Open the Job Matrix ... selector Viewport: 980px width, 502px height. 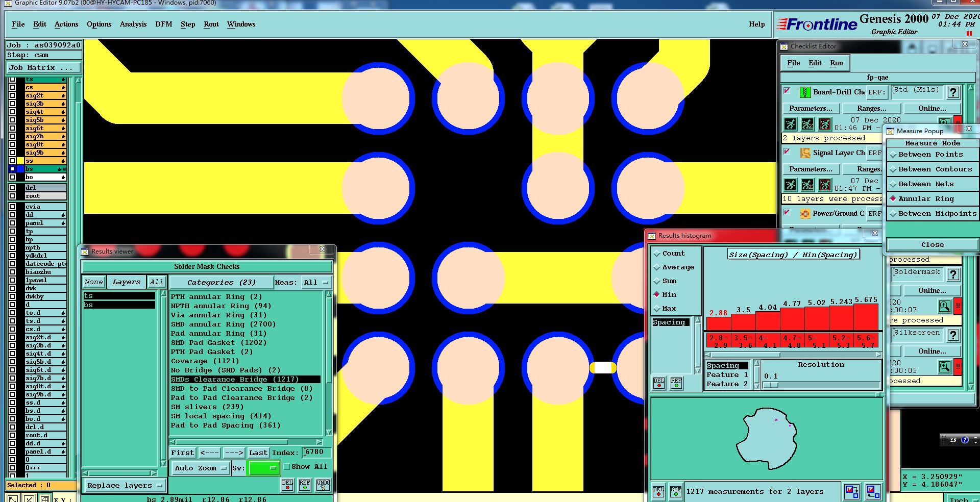coord(44,68)
